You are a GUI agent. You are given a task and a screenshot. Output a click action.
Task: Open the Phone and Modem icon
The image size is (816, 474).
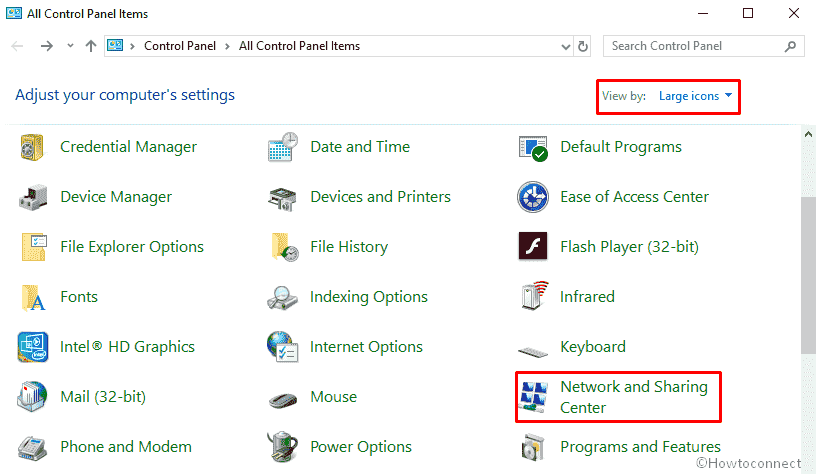[x=33, y=448]
